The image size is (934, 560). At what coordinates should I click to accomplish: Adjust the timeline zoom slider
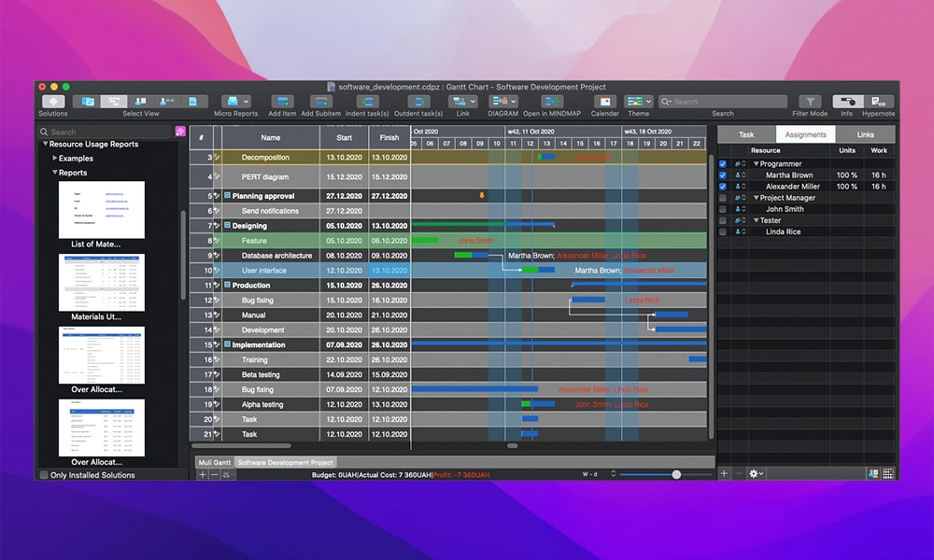676,474
